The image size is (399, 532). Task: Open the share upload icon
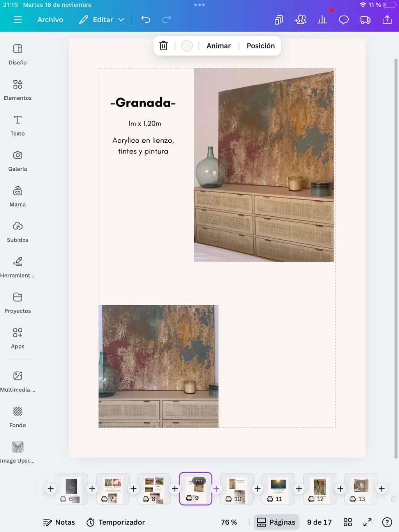(387, 19)
